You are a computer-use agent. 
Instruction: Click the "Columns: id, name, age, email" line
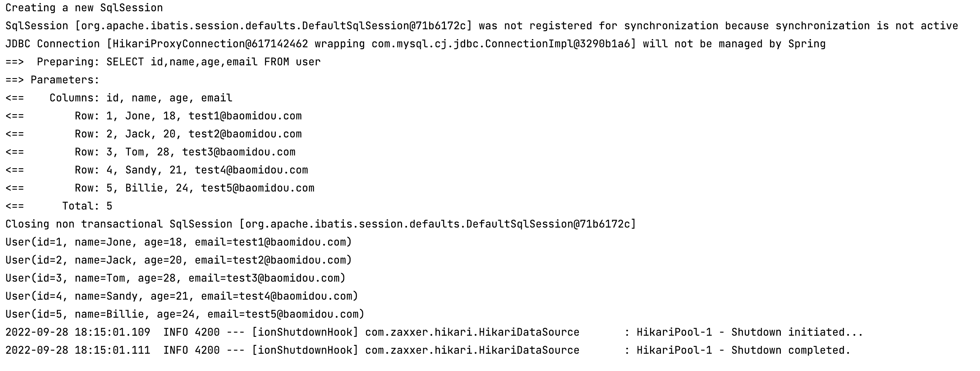(x=141, y=98)
